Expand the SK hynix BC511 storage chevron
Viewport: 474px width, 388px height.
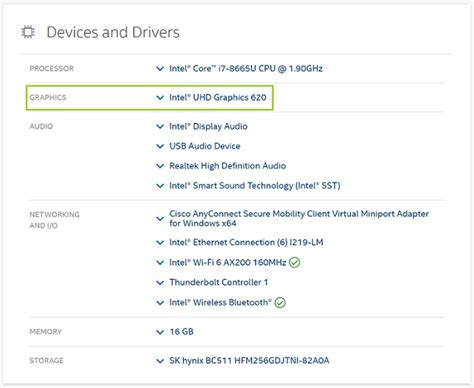tap(160, 361)
